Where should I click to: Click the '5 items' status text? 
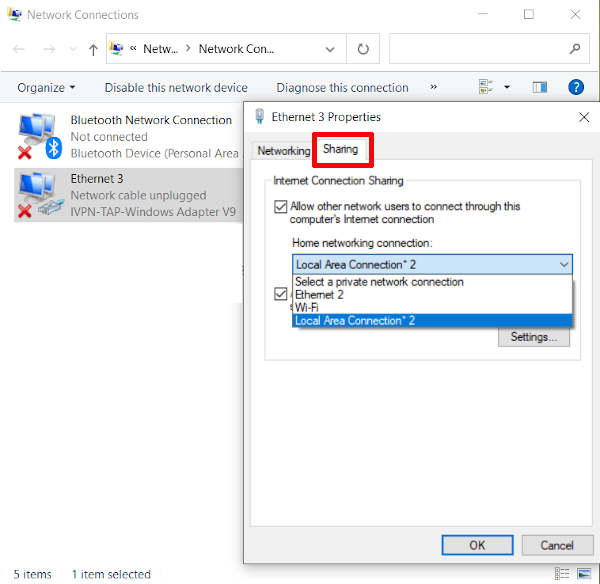33,574
